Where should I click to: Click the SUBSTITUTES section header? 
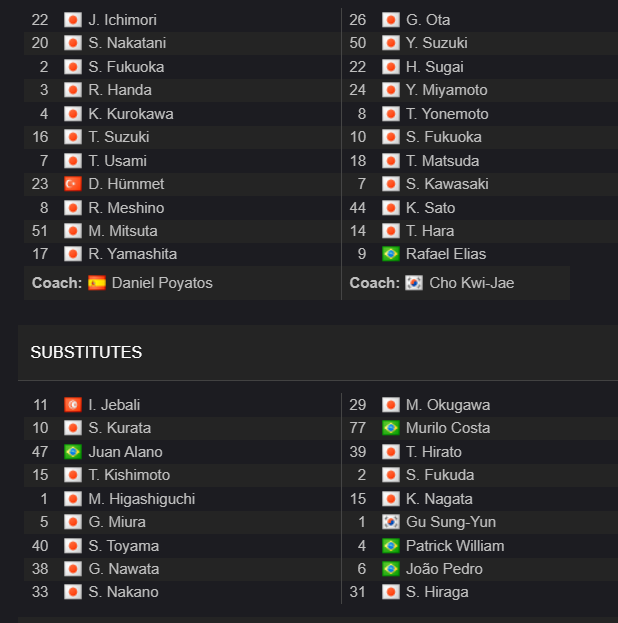point(86,352)
